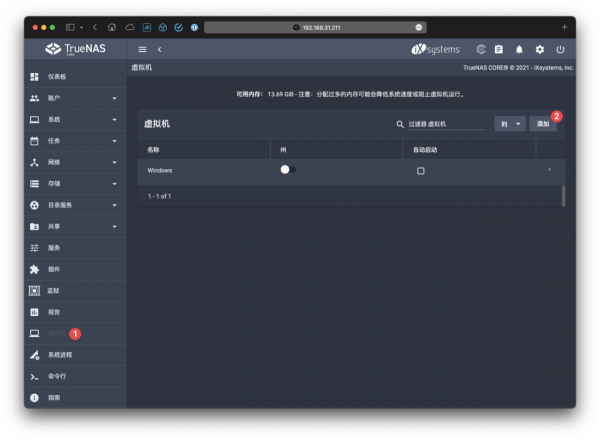Open Display System Processes (系统进程) icon
This screenshot has height=440, width=600.
(34, 355)
